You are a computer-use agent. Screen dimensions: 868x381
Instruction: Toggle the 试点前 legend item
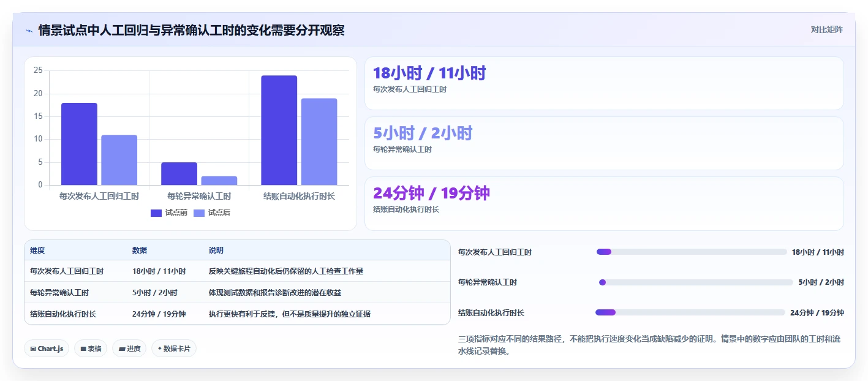(169, 213)
